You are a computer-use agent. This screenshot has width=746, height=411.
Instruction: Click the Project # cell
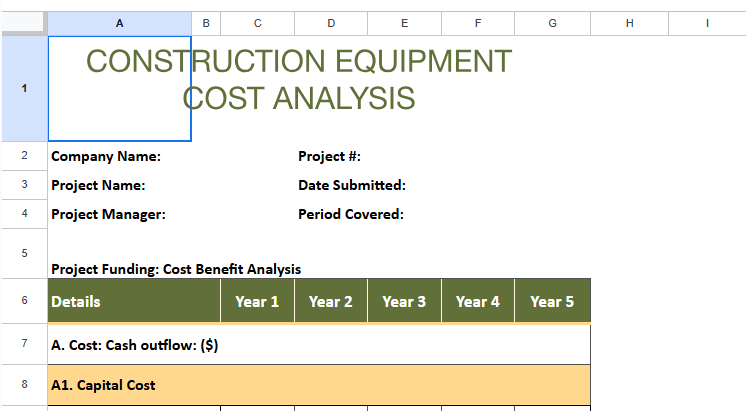click(x=329, y=156)
